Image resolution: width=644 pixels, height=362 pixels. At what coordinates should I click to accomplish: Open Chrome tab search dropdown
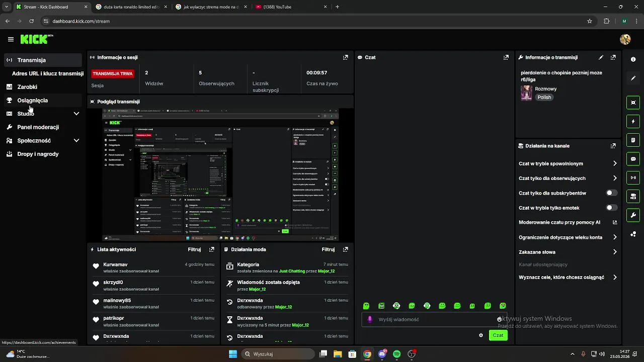point(6,7)
